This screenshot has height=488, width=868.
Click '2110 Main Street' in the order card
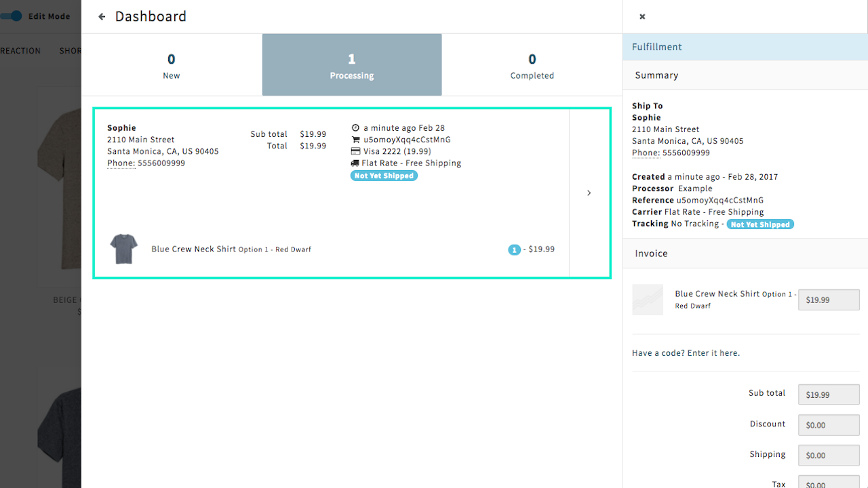(x=141, y=140)
